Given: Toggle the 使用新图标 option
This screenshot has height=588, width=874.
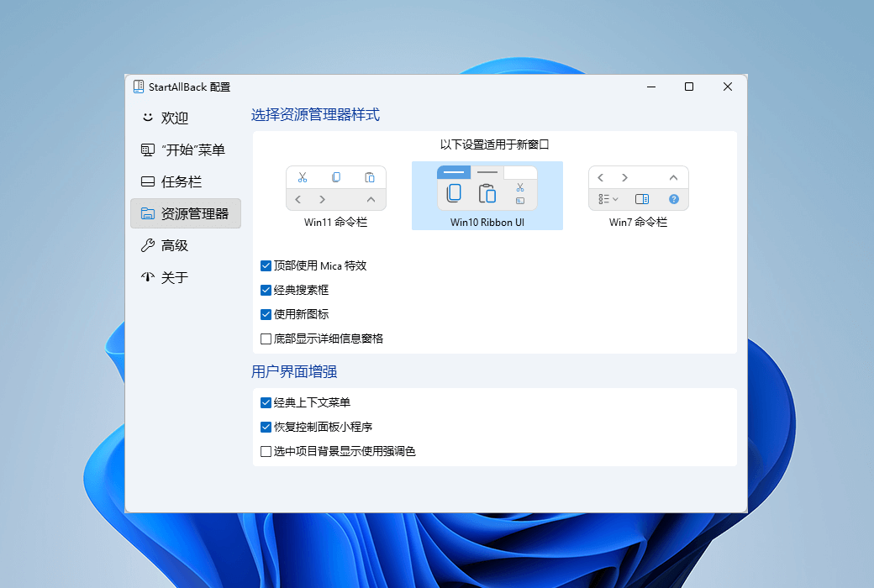Looking at the screenshot, I should [266, 314].
